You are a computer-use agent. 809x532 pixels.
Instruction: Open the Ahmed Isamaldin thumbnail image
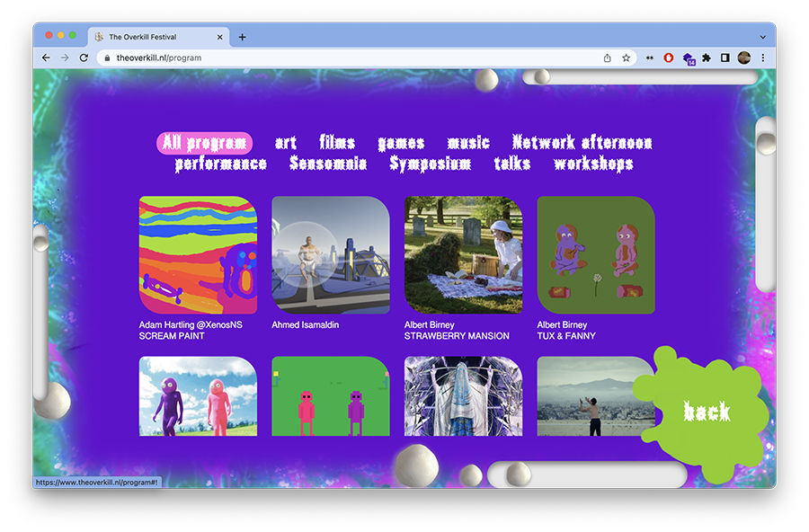coord(331,255)
